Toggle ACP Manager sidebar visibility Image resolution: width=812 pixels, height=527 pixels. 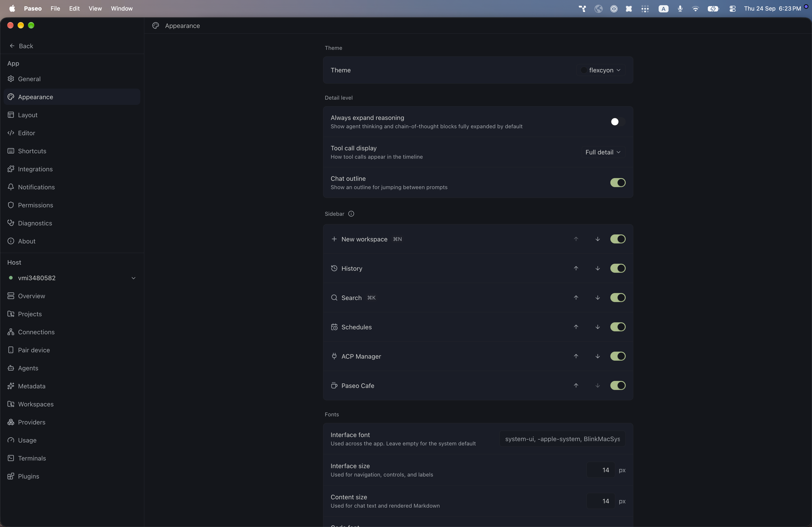click(618, 356)
